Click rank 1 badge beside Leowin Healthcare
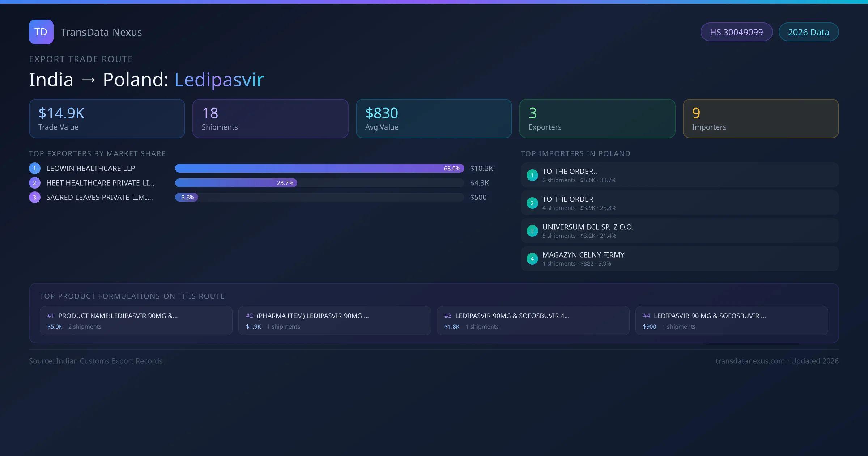Screen dimensions: 868x456 pos(35,168)
